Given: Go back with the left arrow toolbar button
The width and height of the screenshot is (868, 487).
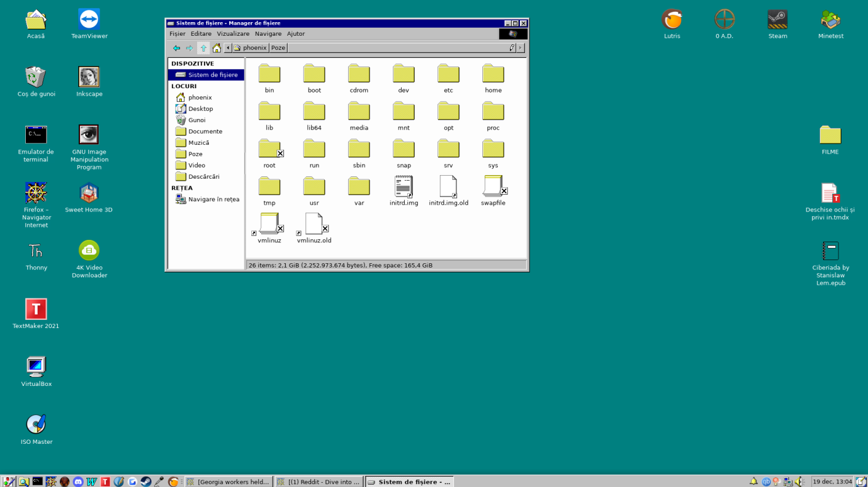Looking at the screenshot, I should [x=176, y=48].
